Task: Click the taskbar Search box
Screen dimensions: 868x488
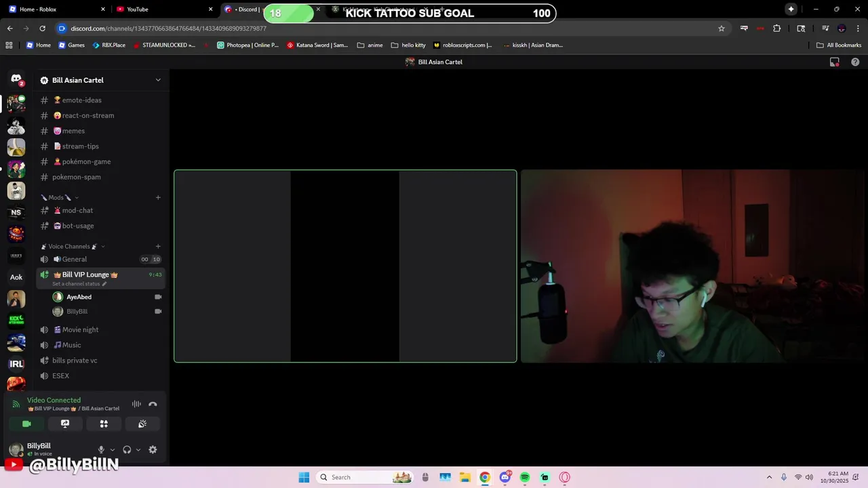Action: tap(366, 477)
